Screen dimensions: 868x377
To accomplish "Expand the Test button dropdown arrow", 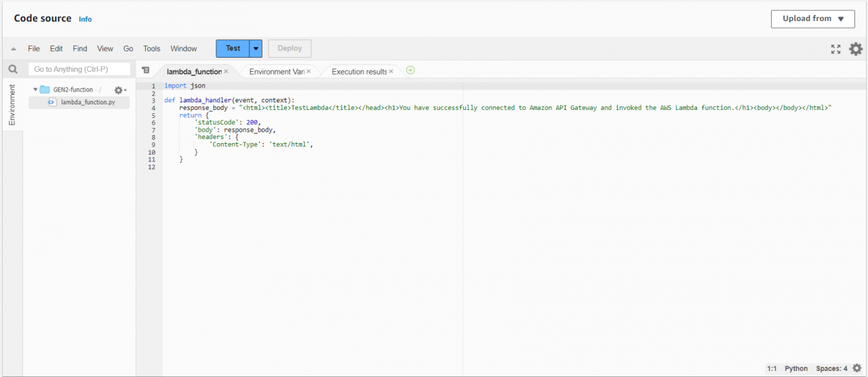I will [x=256, y=49].
